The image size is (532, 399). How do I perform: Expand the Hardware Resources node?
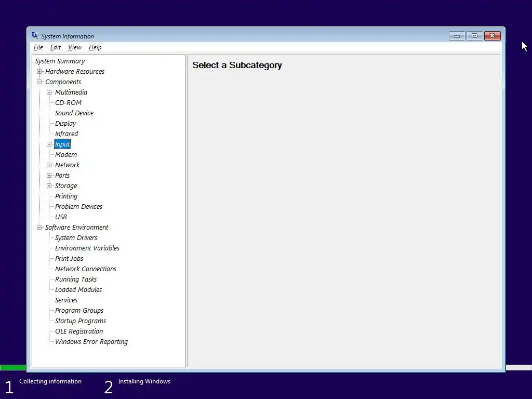point(39,72)
